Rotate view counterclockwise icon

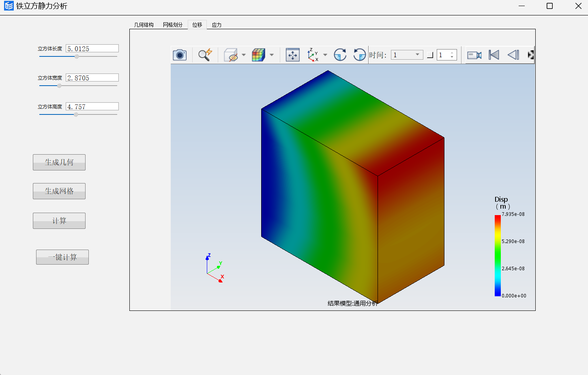click(x=359, y=55)
